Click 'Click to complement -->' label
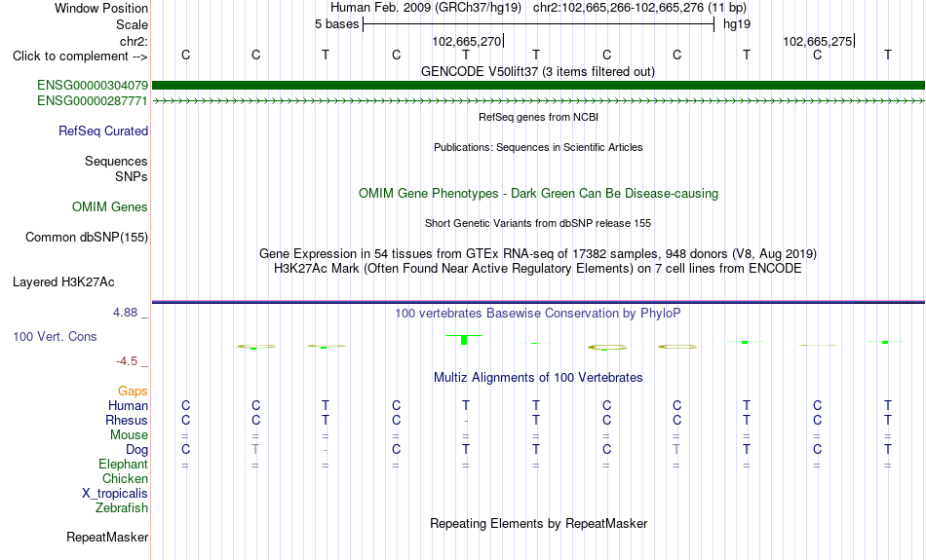The width and height of the screenshot is (926, 560). (x=80, y=56)
